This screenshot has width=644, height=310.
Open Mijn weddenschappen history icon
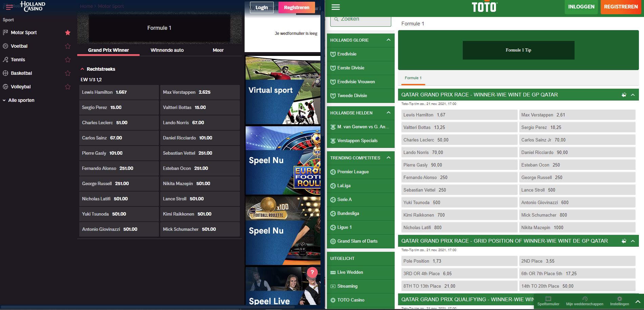[x=584, y=299]
